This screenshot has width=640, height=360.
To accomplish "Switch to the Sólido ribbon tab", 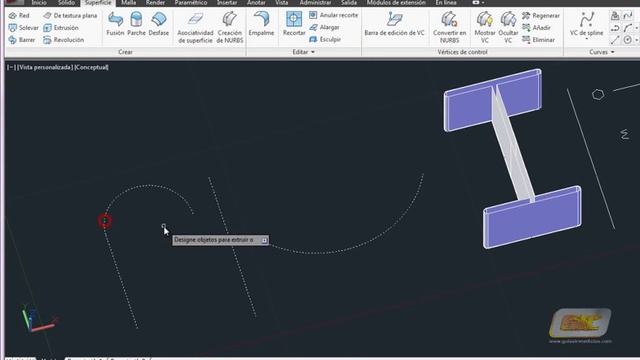I will click(x=66, y=2).
